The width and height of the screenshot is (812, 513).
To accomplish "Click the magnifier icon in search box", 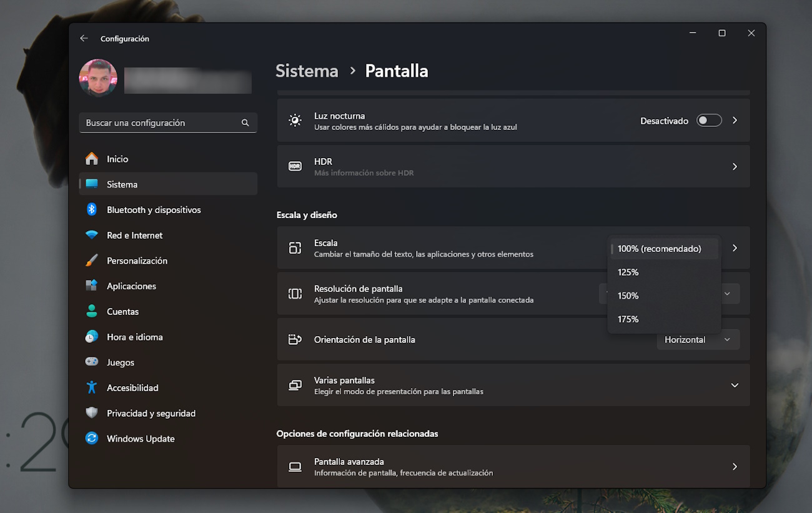I will pyautogui.click(x=245, y=123).
